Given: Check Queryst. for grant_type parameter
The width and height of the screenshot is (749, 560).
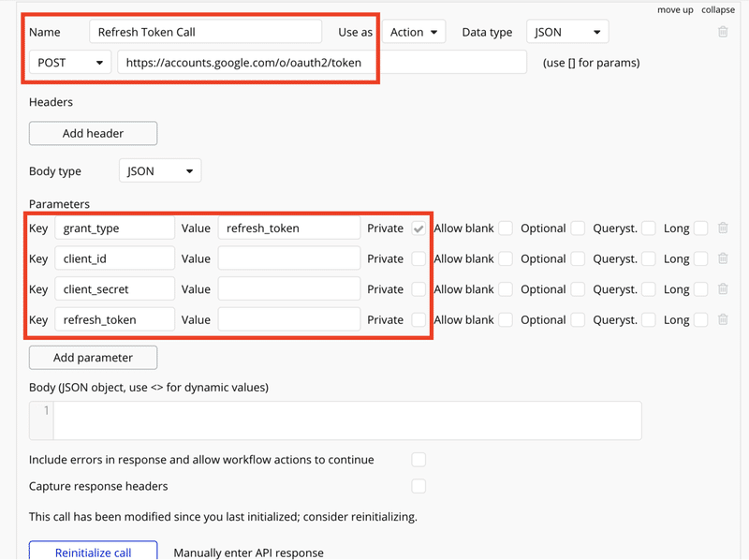Looking at the screenshot, I should (x=648, y=228).
